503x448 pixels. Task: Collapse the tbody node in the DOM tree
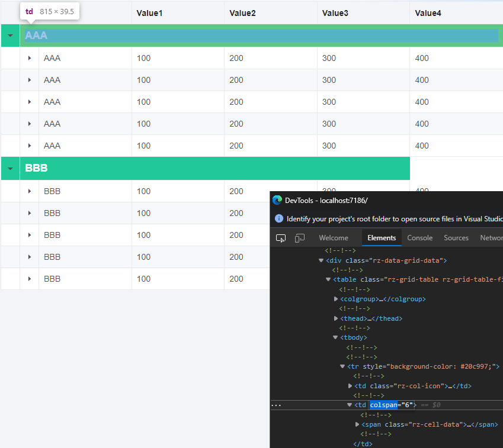335,337
